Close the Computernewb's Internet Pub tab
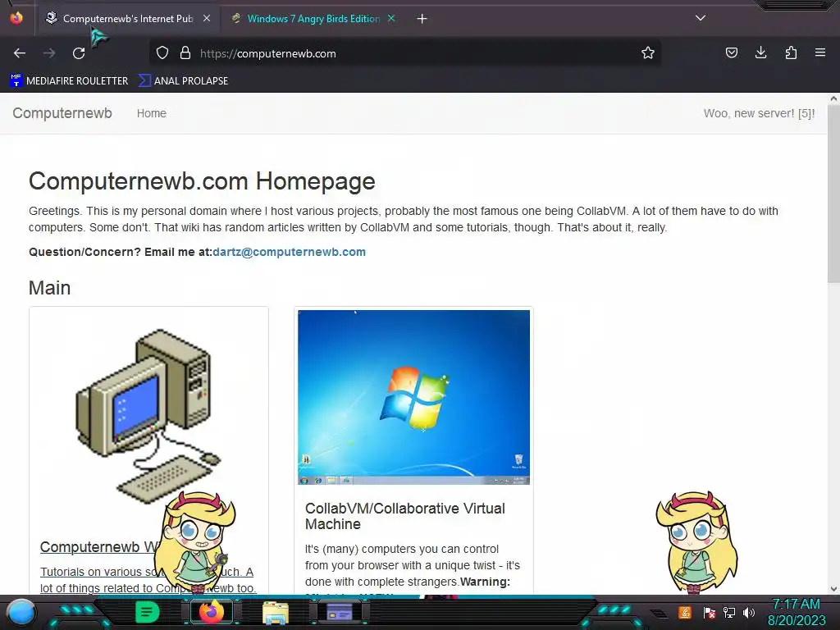840x630 pixels. point(207,18)
